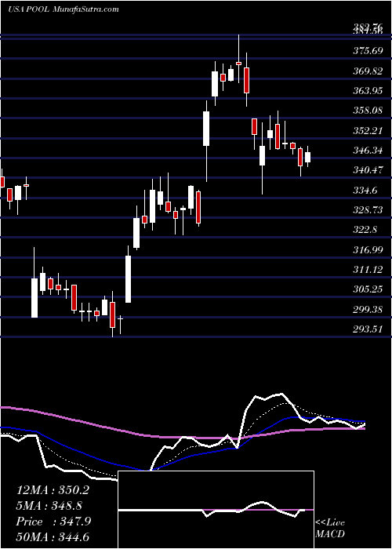The width and height of the screenshot is (392, 549).
Task: Click the 352.21 price axis label
Action: point(368,131)
